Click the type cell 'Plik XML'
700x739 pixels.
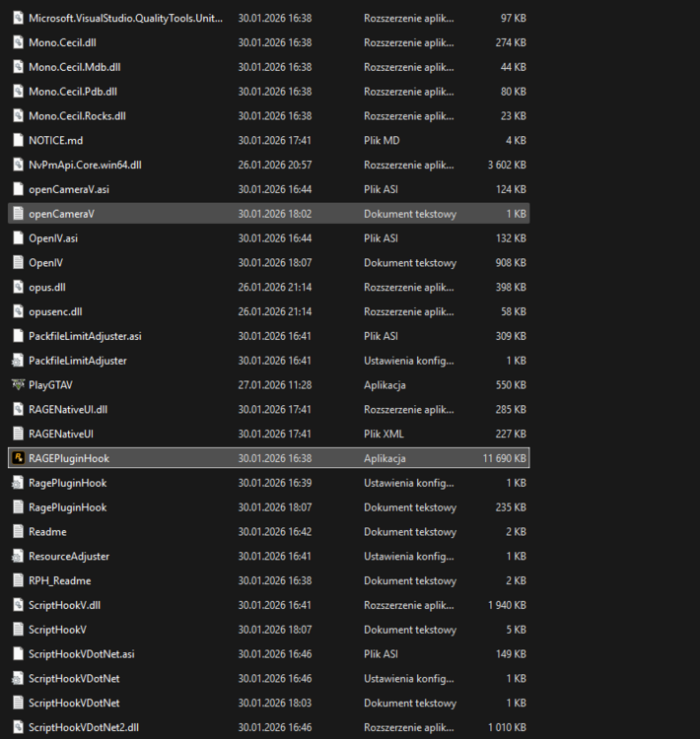[x=384, y=434]
